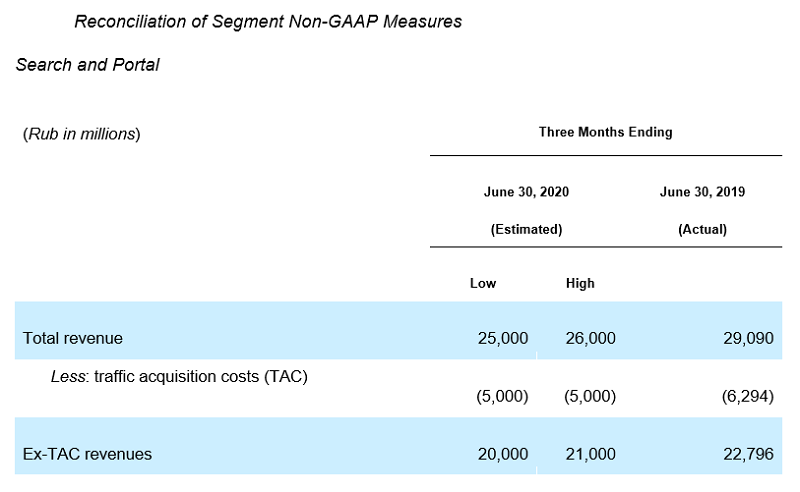Click the High column header
This screenshot has width=800, height=492.
[x=580, y=283]
